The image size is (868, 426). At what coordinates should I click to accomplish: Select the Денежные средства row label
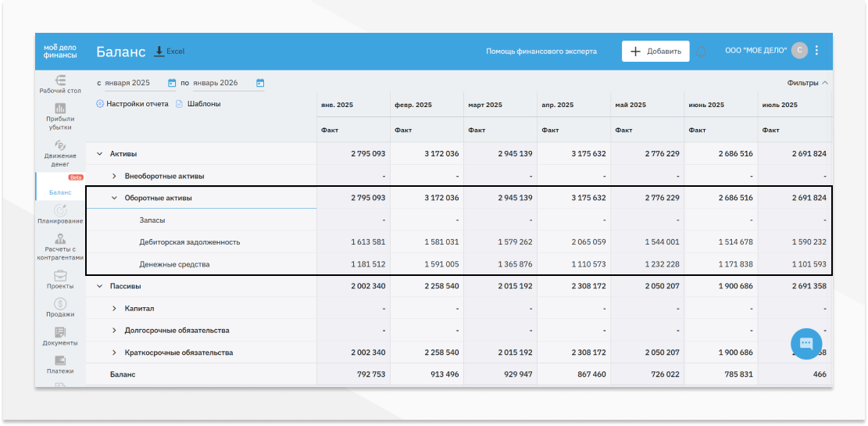pyautogui.click(x=174, y=264)
